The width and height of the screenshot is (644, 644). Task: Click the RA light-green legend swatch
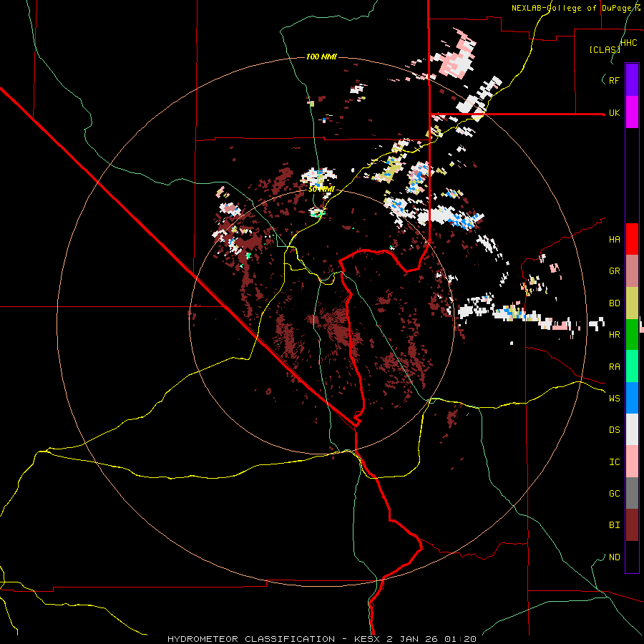point(632,366)
